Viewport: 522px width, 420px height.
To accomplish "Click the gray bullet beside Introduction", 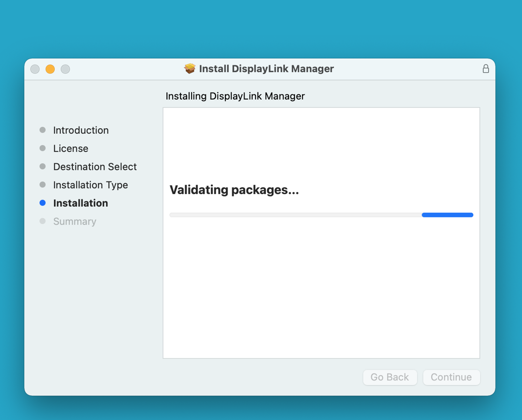I will 43,130.
